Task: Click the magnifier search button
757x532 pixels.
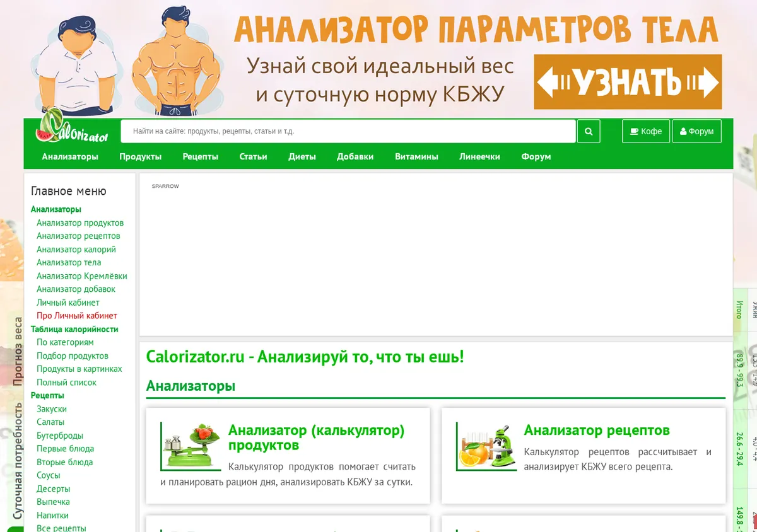Action: coord(589,131)
